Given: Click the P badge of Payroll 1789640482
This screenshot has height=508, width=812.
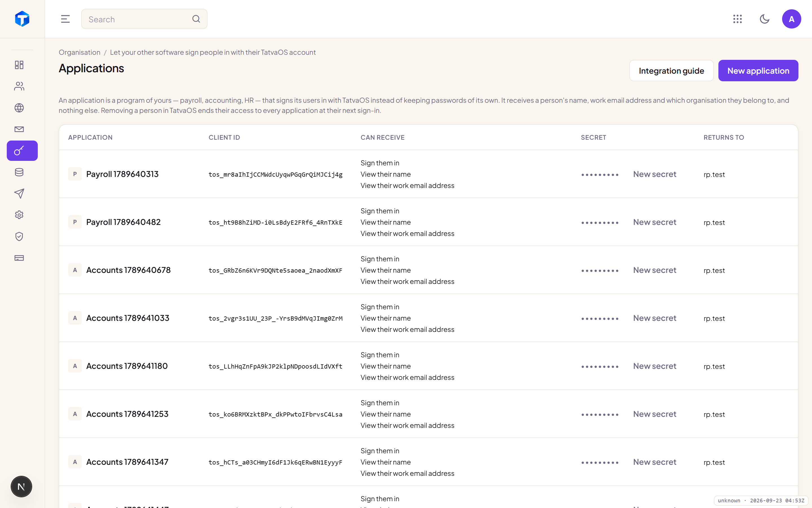Looking at the screenshot, I should coord(75,222).
